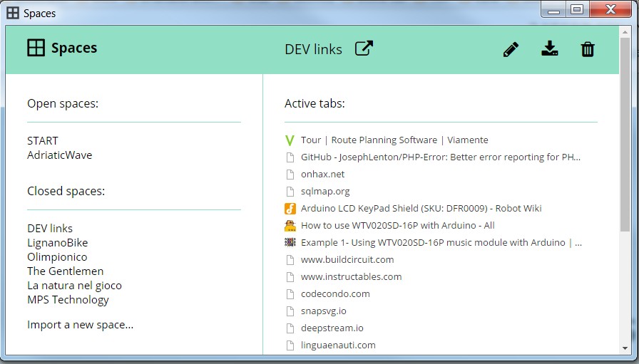Viewport: 639px width, 364px height.
Task: Click the pencil edit space name icon
Action: pos(511,49)
